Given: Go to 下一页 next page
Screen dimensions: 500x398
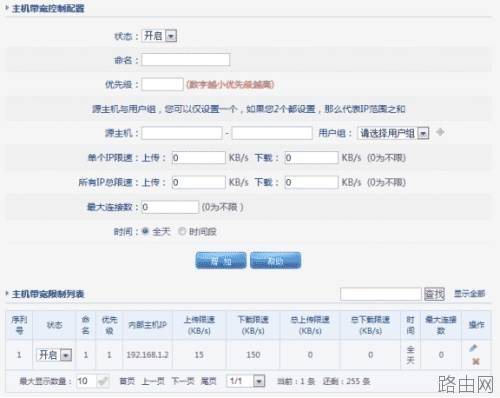Looking at the screenshot, I should click(x=183, y=381).
